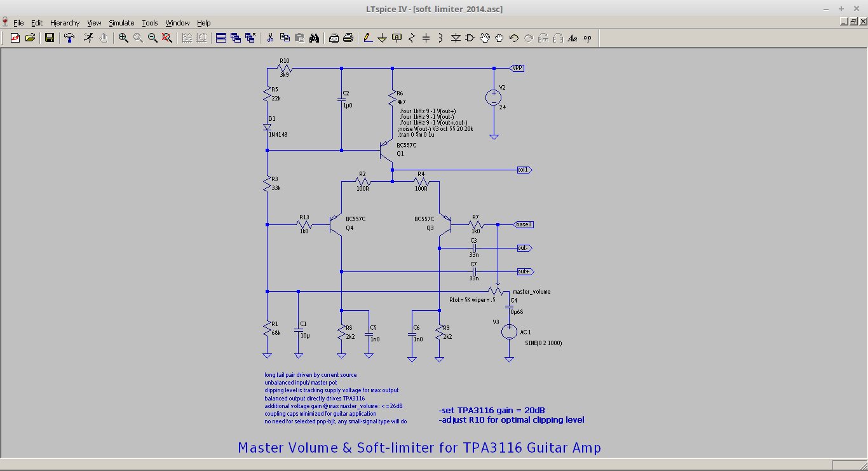
Task: Click the Find binoculars icon
Action: (314, 38)
